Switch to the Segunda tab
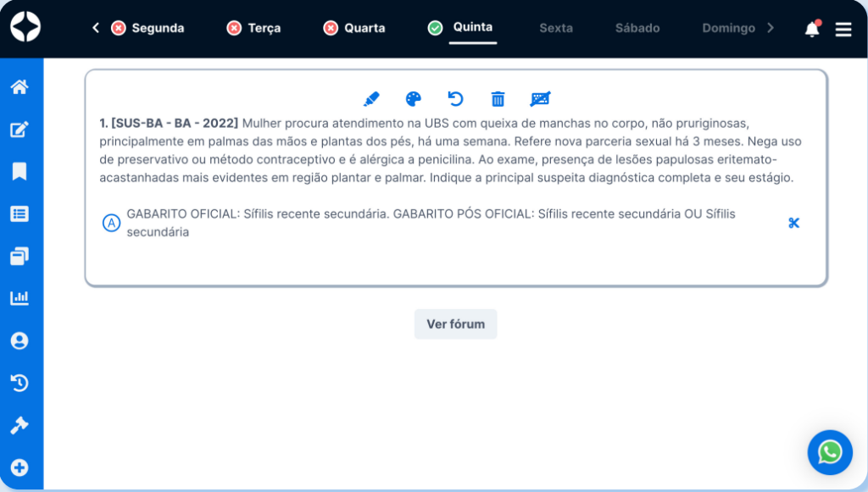Viewport: 868px width, 492px height. (x=148, y=28)
